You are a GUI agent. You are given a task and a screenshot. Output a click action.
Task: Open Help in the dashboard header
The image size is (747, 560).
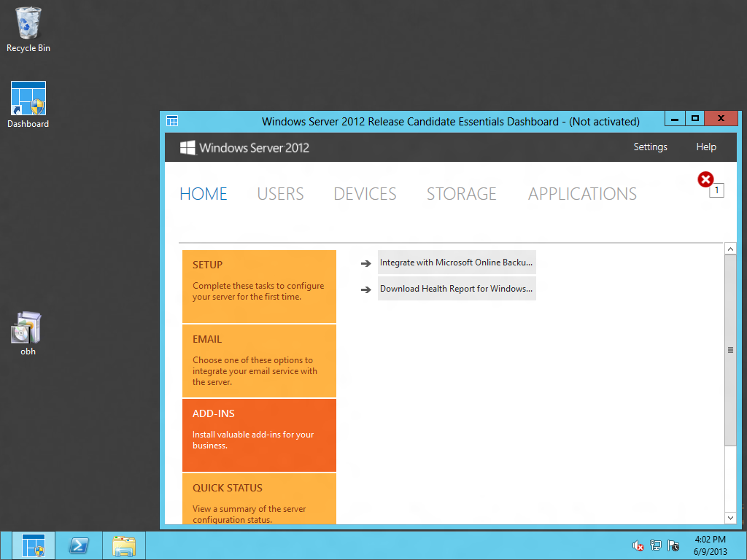(706, 147)
